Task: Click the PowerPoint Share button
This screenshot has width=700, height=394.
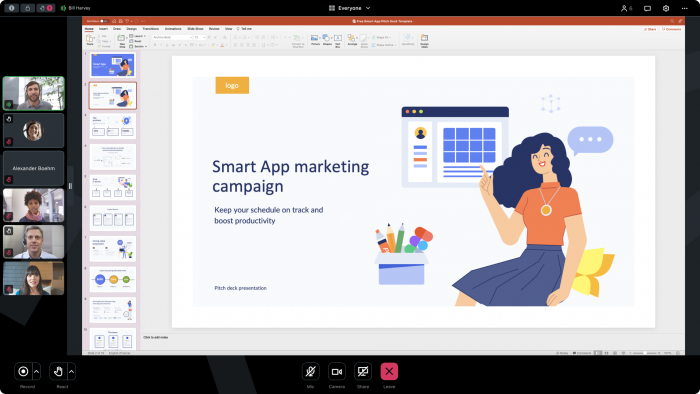Action: (x=650, y=29)
